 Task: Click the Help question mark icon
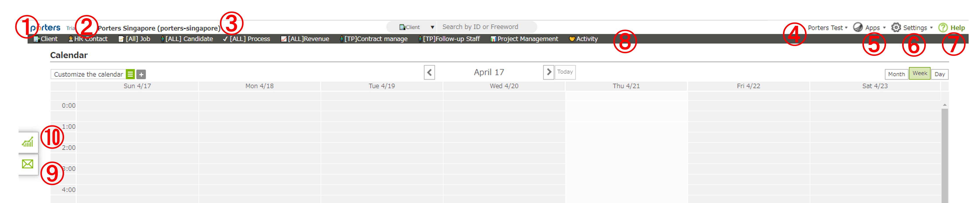[x=943, y=27]
